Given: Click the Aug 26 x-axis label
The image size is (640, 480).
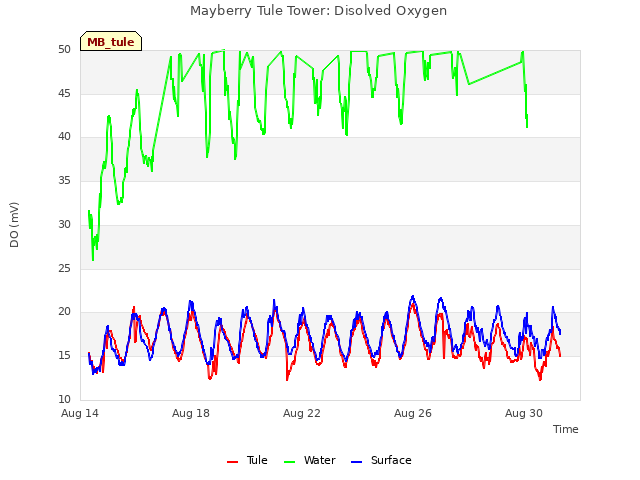Looking at the screenshot, I should (413, 413).
